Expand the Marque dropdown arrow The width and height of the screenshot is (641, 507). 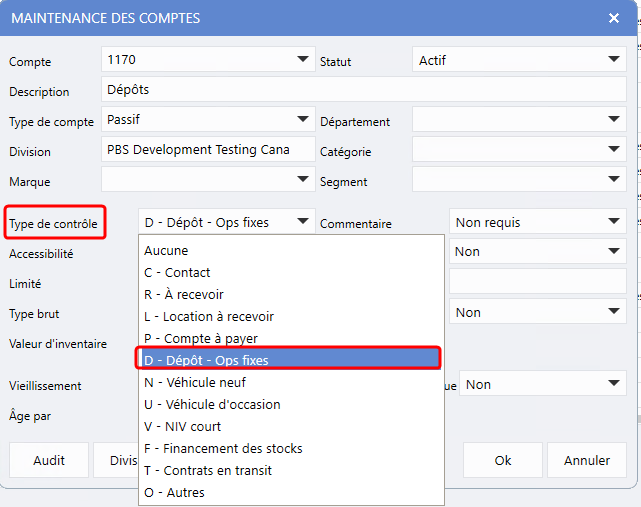[303, 179]
